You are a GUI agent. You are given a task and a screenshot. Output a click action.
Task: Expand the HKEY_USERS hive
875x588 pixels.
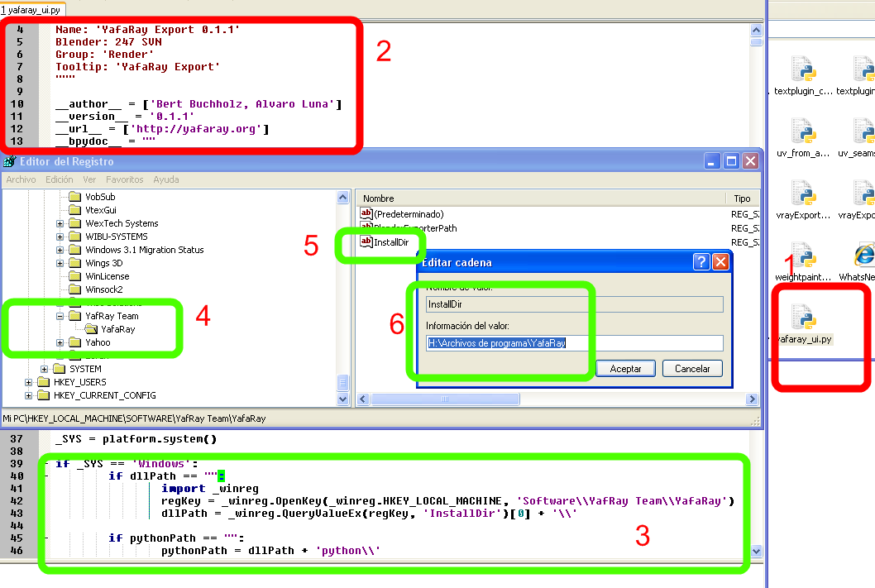[x=28, y=382]
